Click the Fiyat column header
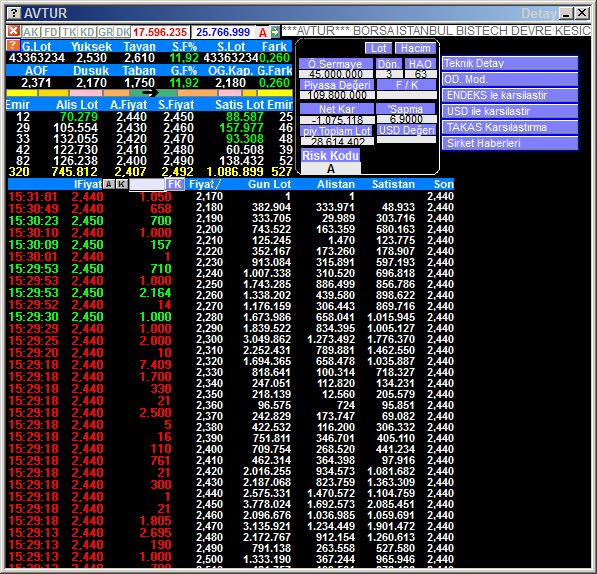The height and width of the screenshot is (574, 597). 204,185
